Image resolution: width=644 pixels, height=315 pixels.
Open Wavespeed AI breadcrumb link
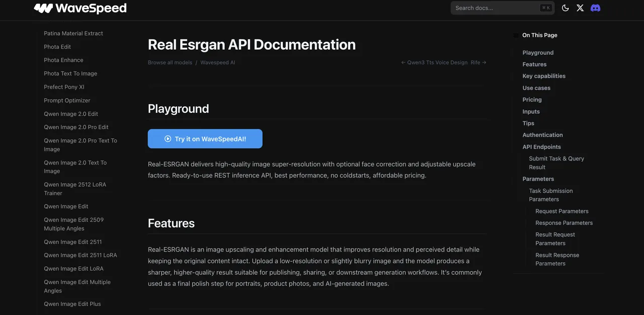pos(218,62)
